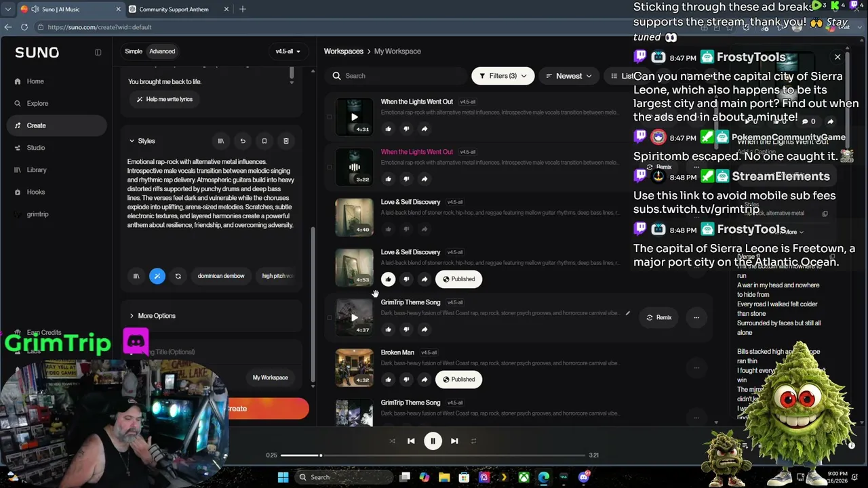Share When the Lights Went Out 4:31 track

[x=424, y=129]
